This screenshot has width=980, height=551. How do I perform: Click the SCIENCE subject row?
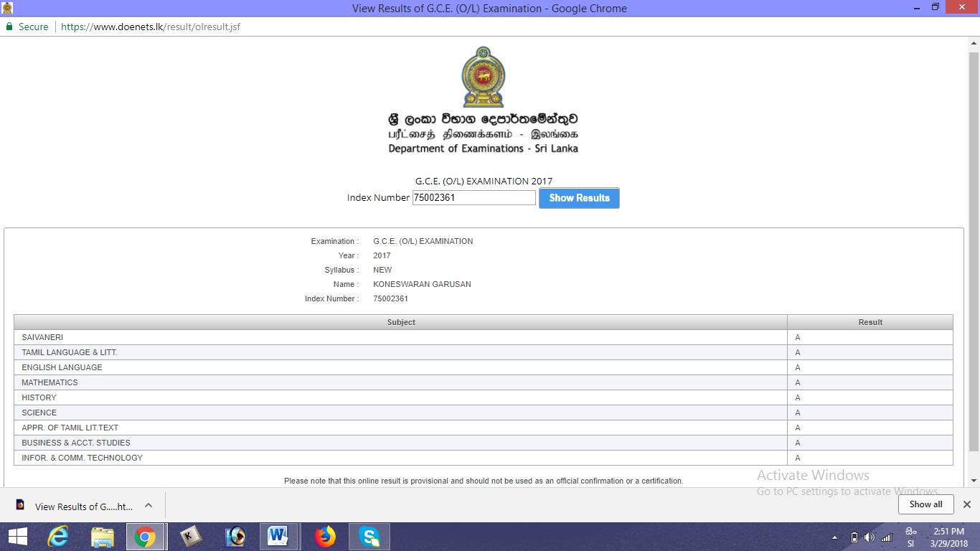[484, 413]
